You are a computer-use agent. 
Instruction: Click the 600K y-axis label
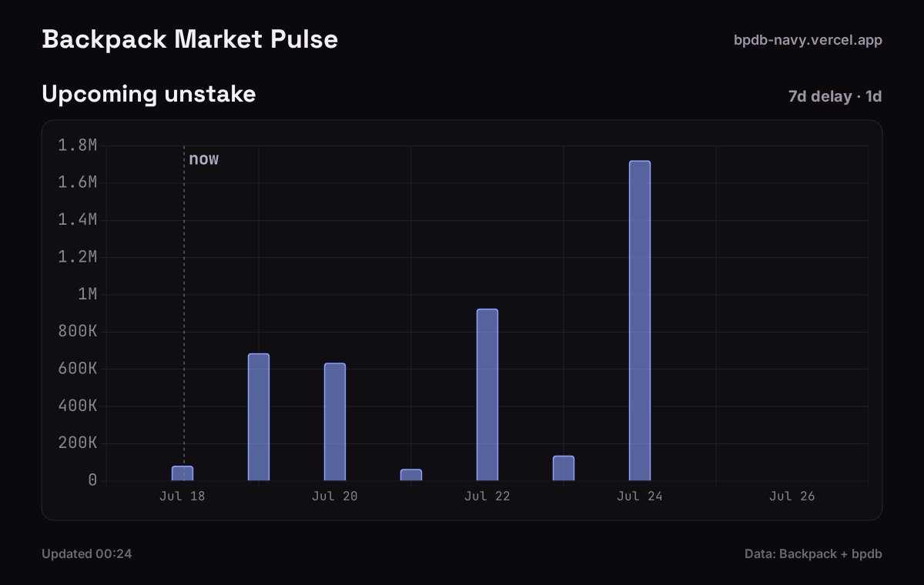(78, 369)
